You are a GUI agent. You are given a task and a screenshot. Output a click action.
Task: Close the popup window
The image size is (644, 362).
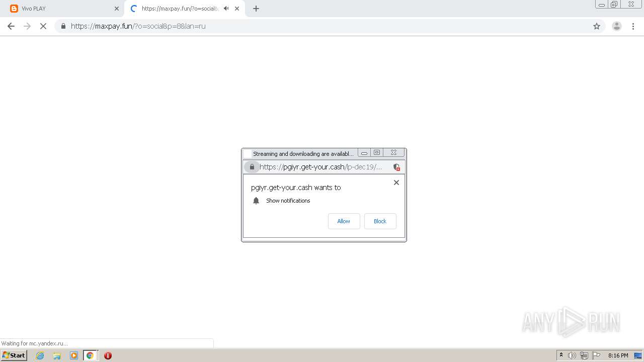[393, 153]
